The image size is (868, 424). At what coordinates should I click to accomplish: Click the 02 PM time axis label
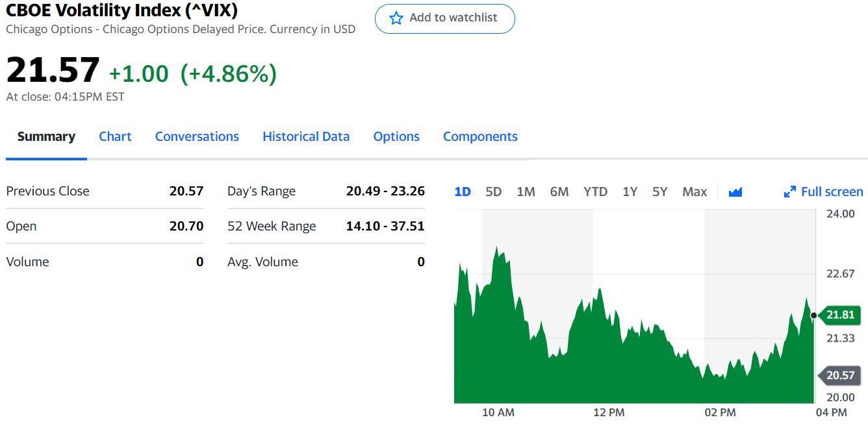pos(720,412)
